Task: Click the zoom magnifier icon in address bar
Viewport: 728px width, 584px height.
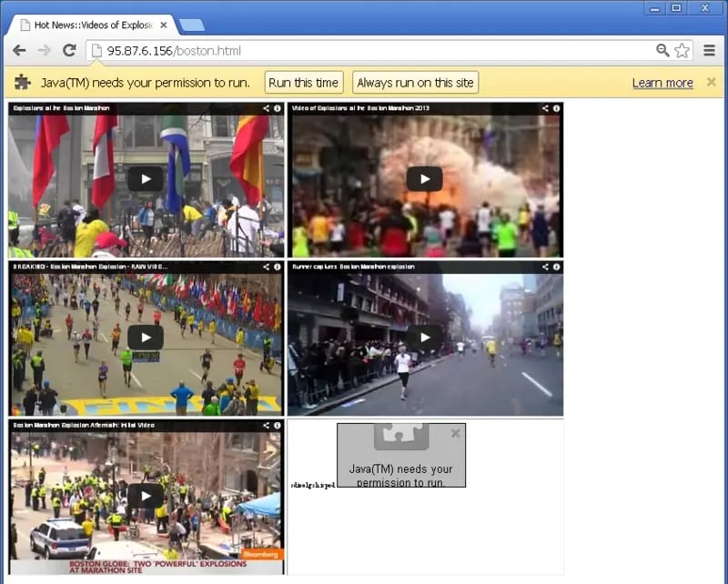Action: (662, 51)
